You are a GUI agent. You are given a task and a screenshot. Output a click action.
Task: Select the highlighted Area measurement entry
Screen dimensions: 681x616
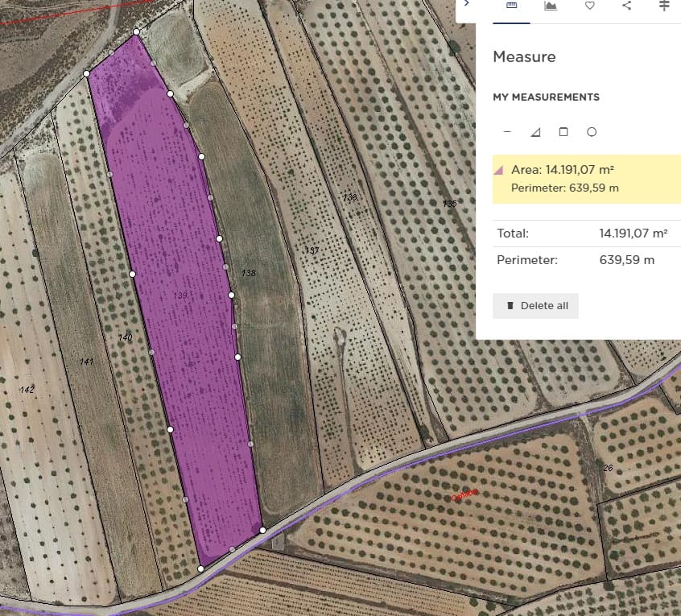coord(585,179)
